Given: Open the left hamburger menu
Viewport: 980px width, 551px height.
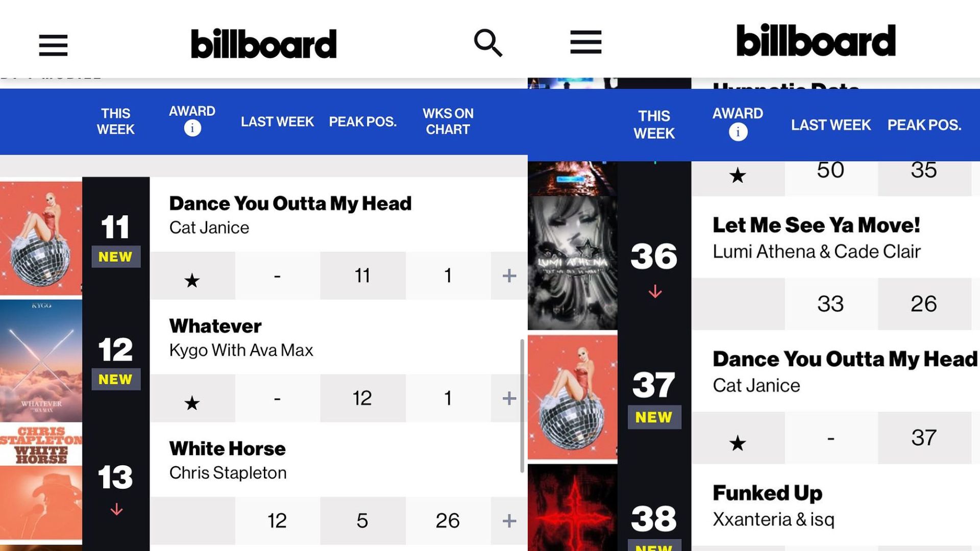Looking at the screenshot, I should point(53,45).
